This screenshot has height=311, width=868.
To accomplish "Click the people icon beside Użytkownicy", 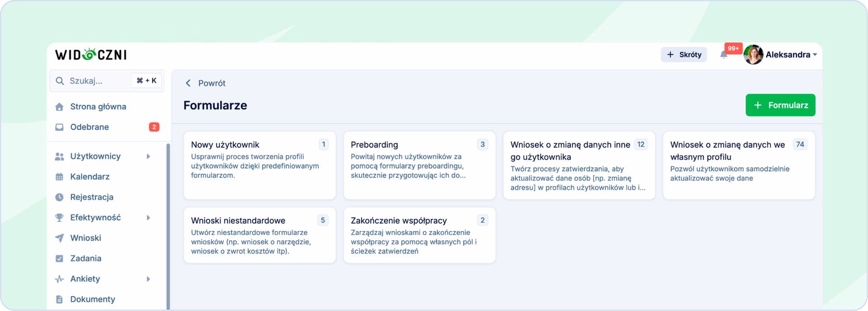I will pos(59,157).
